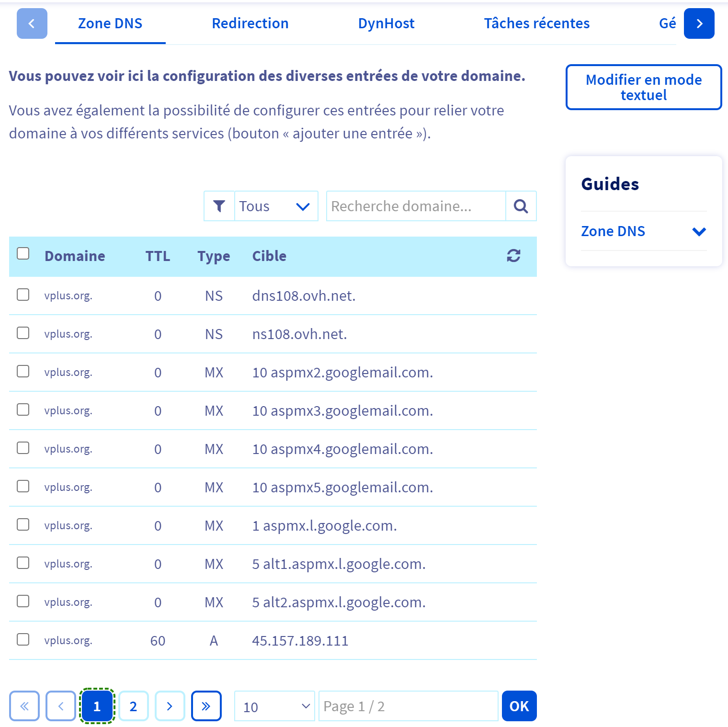Refresh the DNS table entries
728x727 pixels.
[x=513, y=256]
